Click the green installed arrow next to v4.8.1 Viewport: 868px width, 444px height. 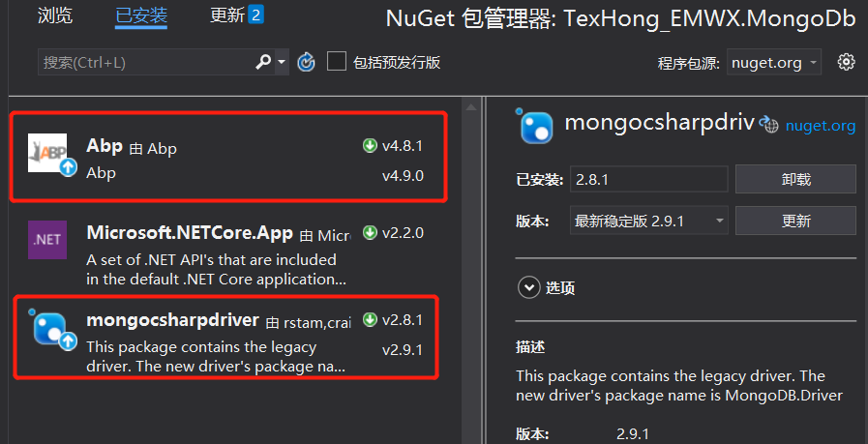(x=370, y=146)
